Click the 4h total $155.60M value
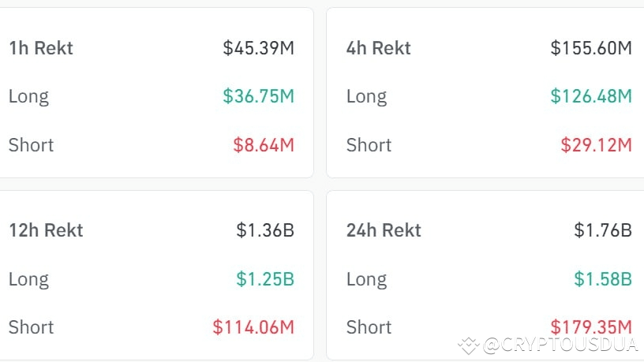Viewport: 644px width, 362px height. tap(591, 48)
